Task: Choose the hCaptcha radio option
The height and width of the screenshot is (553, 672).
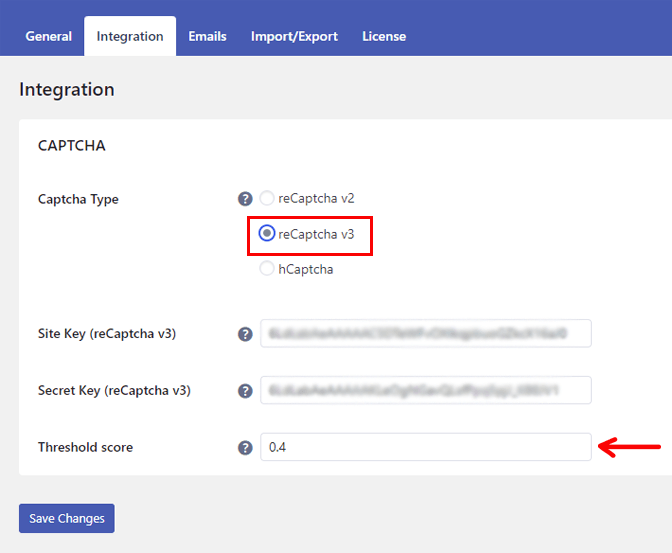Action: [x=267, y=269]
